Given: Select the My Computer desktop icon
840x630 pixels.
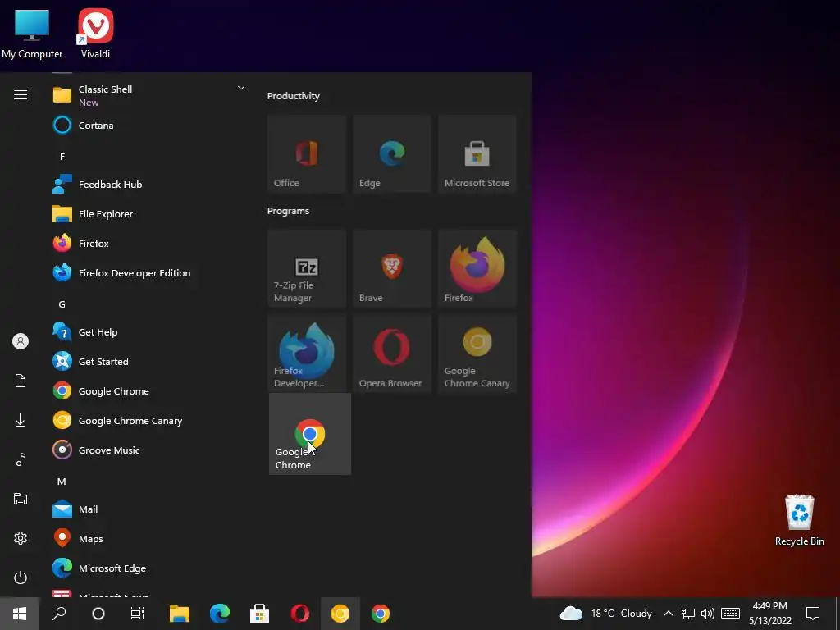Looking at the screenshot, I should 32,33.
